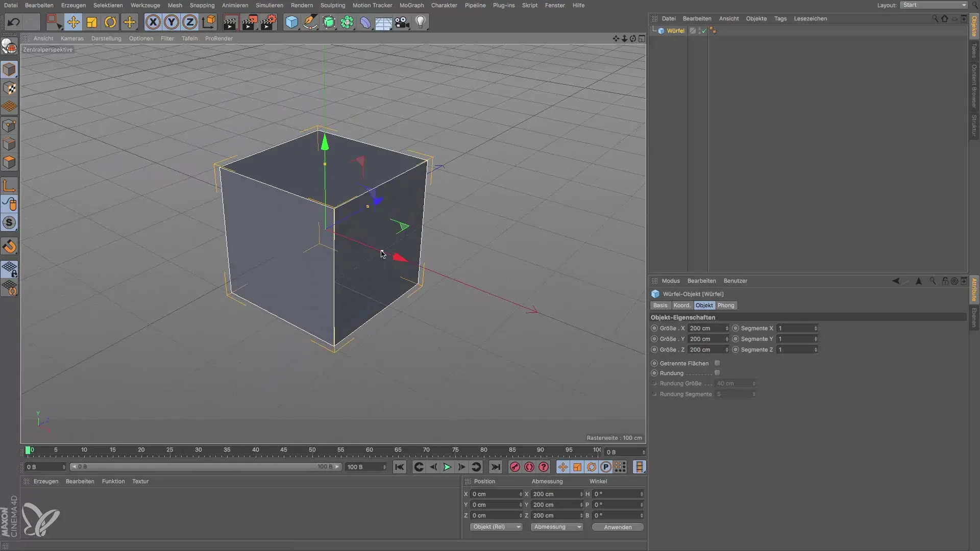Activate the Scale tool in top toolbar
Viewport: 980px width, 551px height.
coord(92,22)
